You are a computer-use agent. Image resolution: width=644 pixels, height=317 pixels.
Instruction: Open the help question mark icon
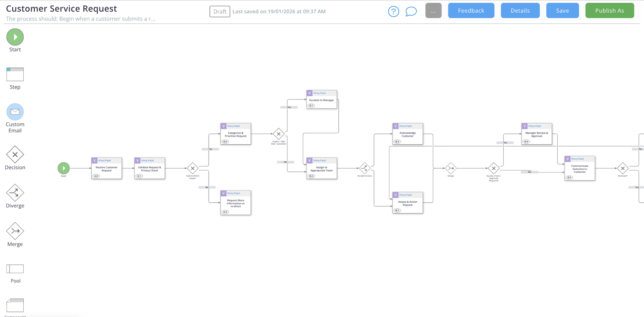(x=393, y=11)
